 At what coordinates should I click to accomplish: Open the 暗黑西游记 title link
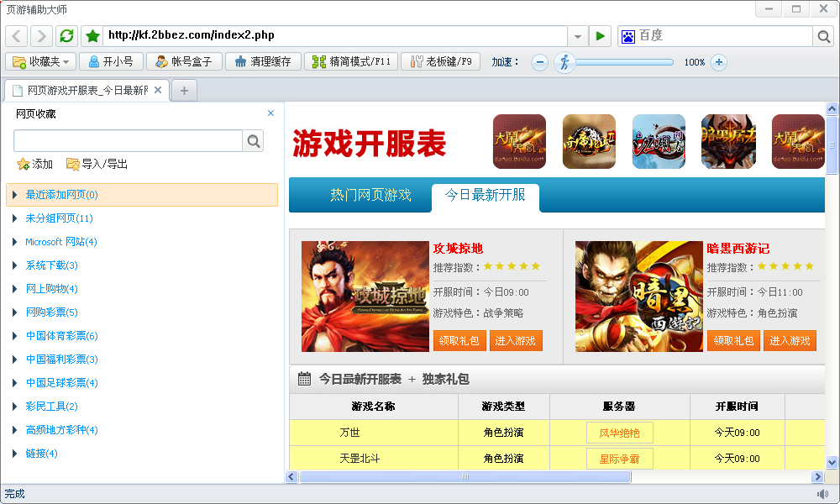[738, 249]
